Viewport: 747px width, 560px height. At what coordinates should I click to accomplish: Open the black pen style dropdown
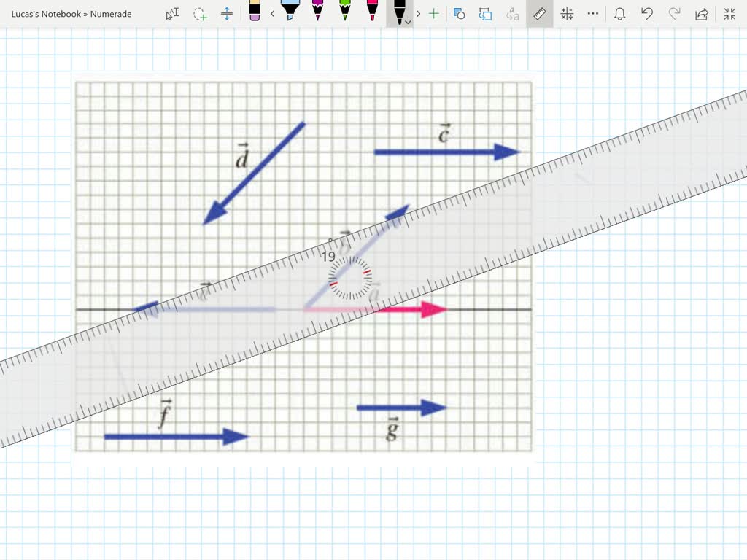(x=407, y=22)
